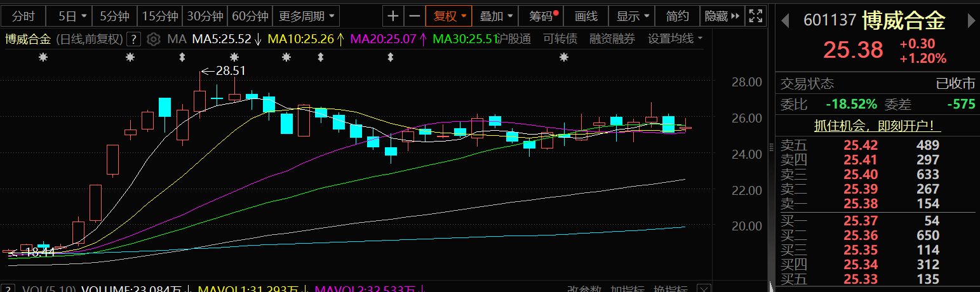Switch to 分时 chart tab
This screenshot has height=292, width=980.
point(23,16)
